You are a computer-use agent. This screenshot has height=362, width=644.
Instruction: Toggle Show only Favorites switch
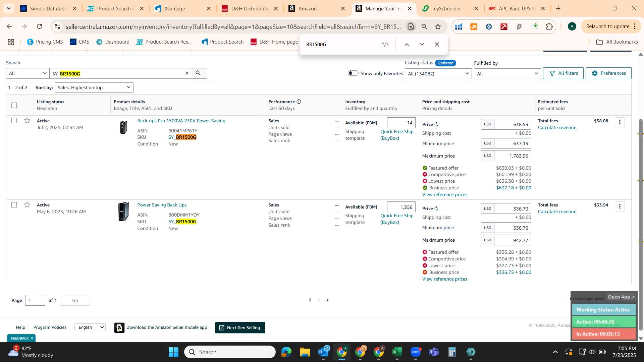(x=353, y=73)
